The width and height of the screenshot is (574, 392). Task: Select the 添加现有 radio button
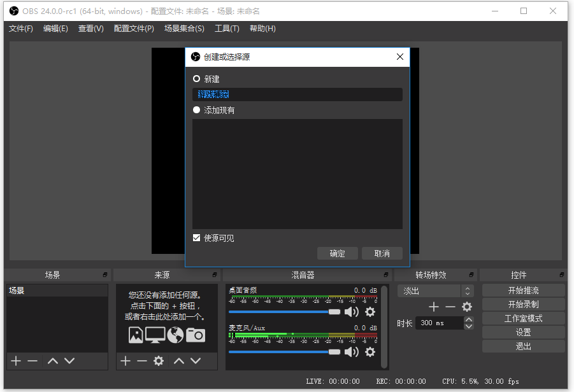coord(197,109)
